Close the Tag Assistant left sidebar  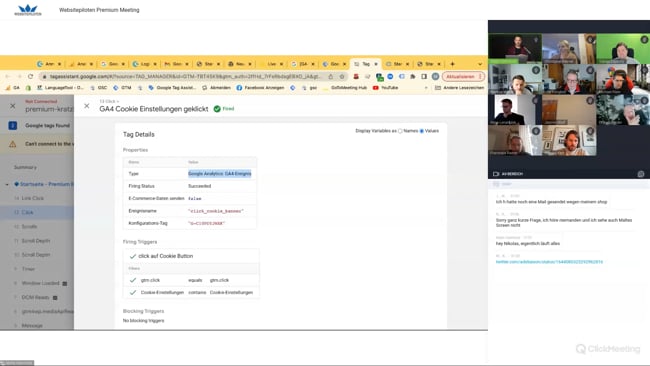(13, 106)
